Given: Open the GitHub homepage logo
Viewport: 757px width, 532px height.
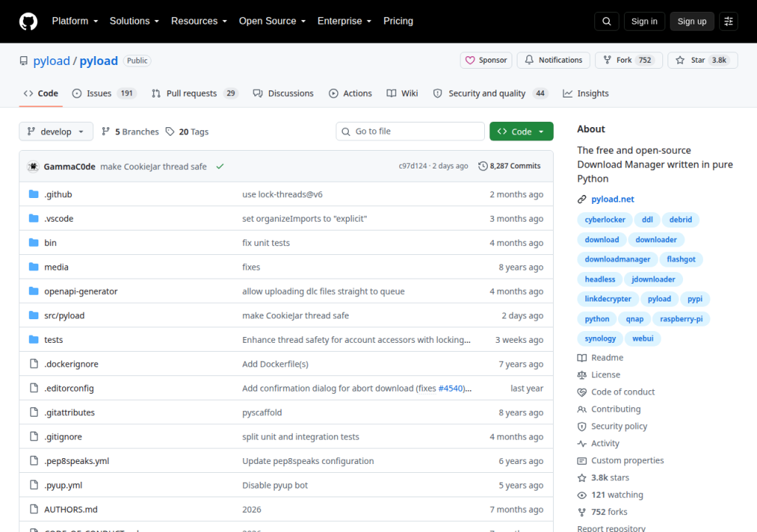Looking at the screenshot, I should point(28,21).
